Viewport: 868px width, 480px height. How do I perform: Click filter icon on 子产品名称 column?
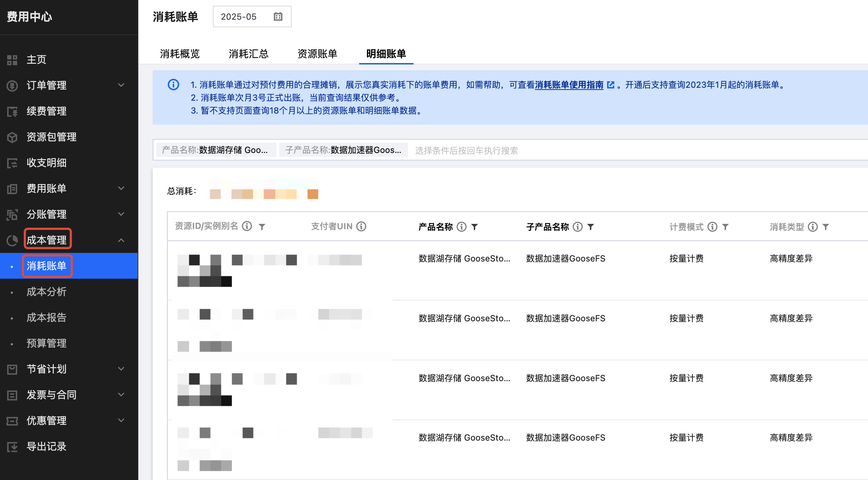point(591,227)
